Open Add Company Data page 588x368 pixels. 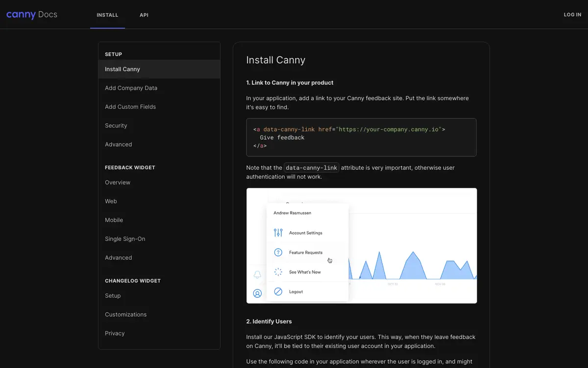click(159, 88)
